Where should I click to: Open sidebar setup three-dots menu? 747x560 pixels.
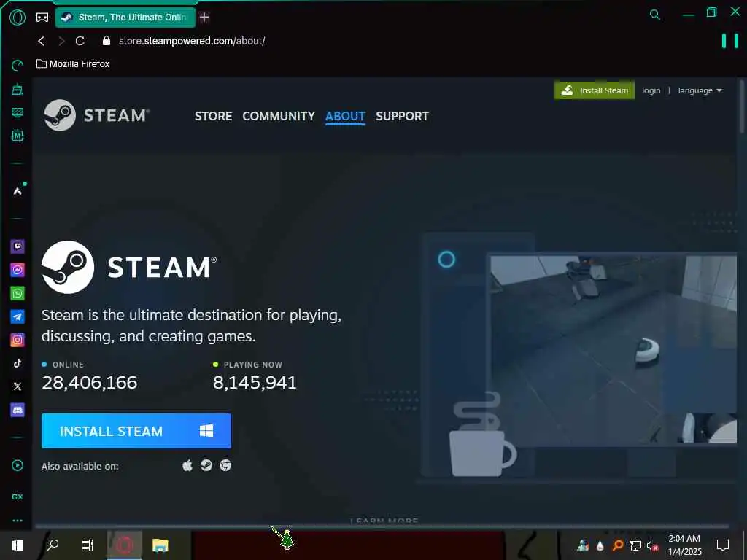18,521
